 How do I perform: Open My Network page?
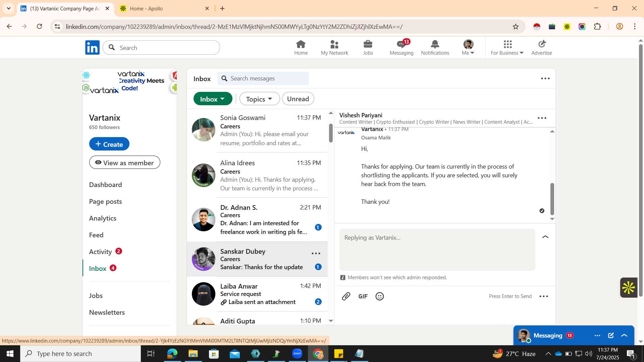pos(334,48)
